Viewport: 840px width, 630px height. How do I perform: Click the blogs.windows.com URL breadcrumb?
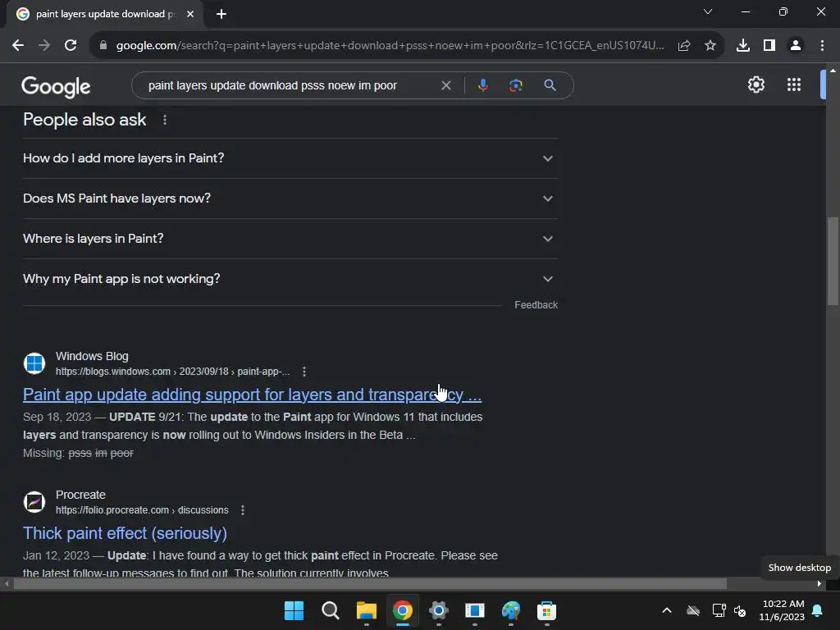pos(172,372)
